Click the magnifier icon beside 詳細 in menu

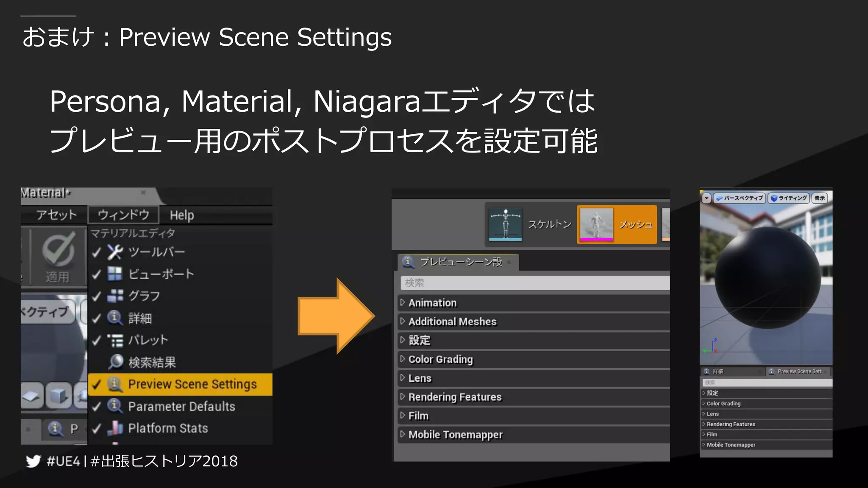click(x=115, y=318)
